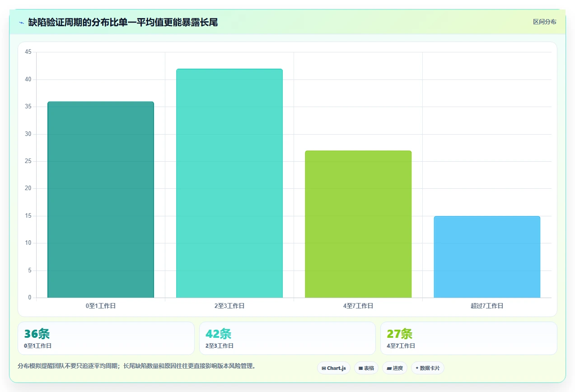Click the y-axis value 10
The height and width of the screenshot is (392, 575).
(x=28, y=243)
